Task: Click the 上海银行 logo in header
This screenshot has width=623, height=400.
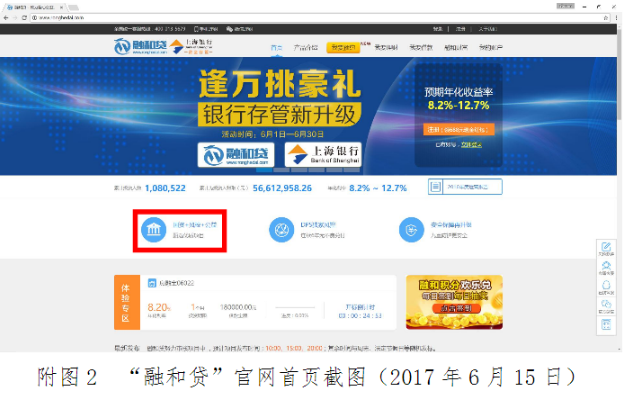Action: [192, 46]
